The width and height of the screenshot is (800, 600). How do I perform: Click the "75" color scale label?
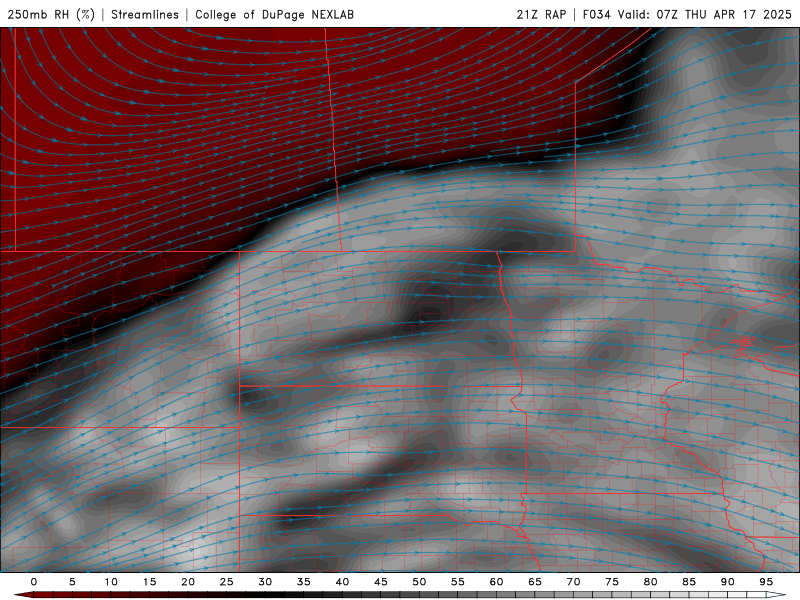(x=612, y=582)
